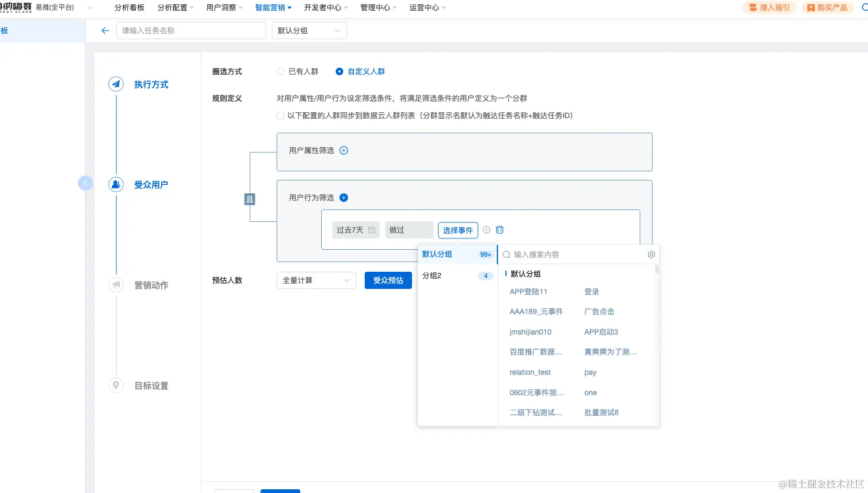Viewport: 868px width, 493px height.
Task: Select the 分组2 event group tab
Action: (458, 275)
